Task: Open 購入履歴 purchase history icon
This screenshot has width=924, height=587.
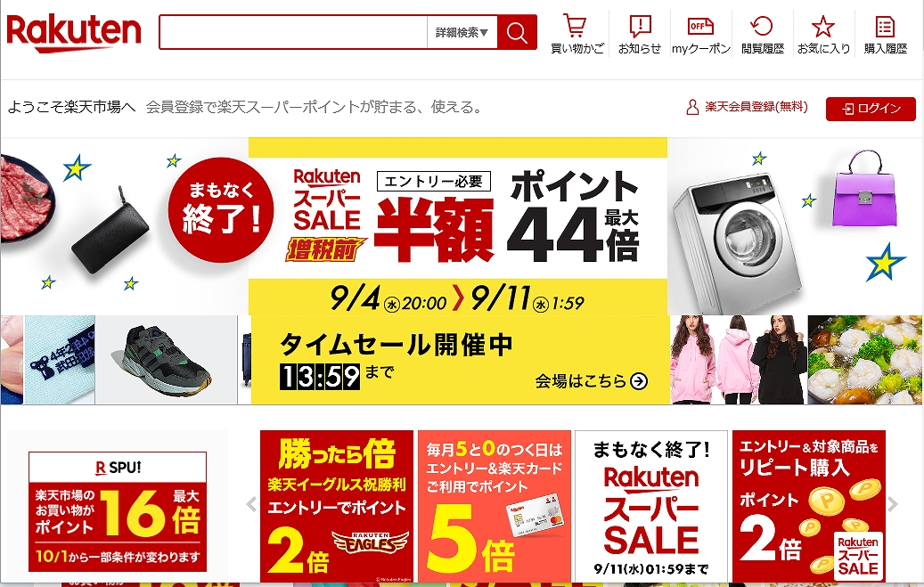Action: (x=885, y=34)
